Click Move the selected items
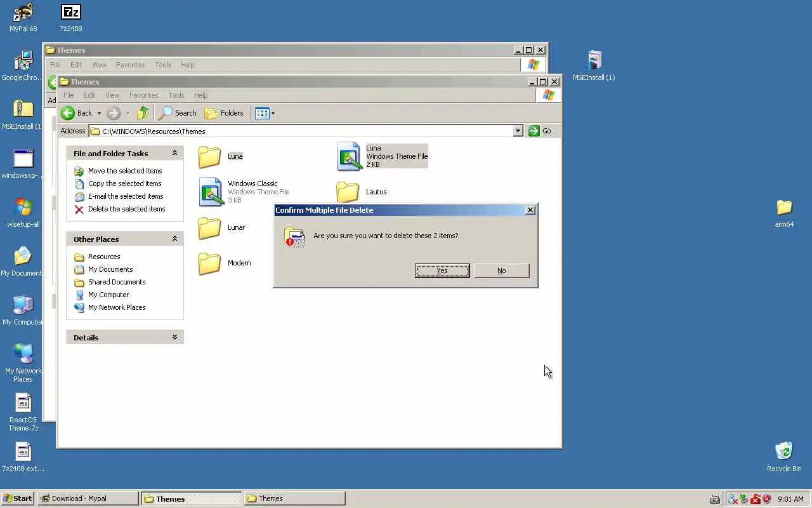The height and width of the screenshot is (508, 812). click(x=125, y=171)
